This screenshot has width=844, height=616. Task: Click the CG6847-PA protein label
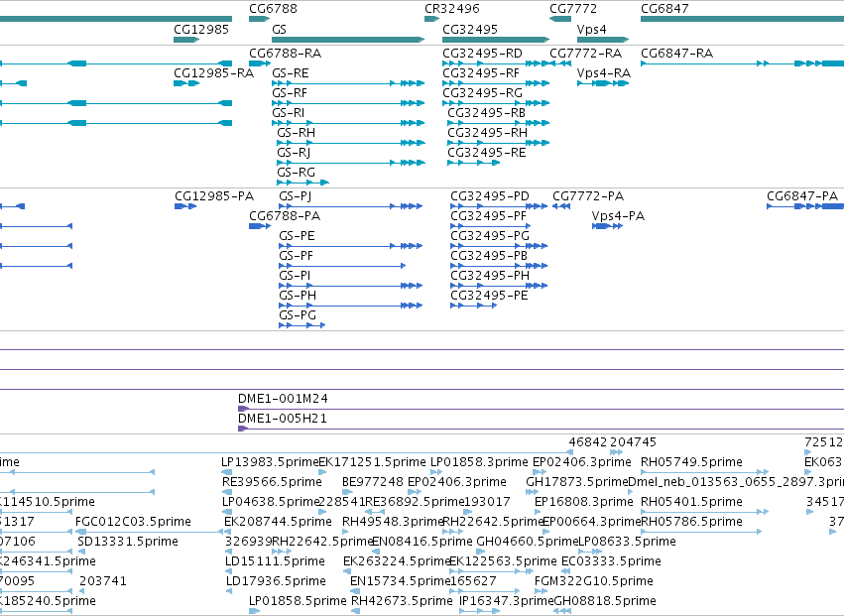802,196
